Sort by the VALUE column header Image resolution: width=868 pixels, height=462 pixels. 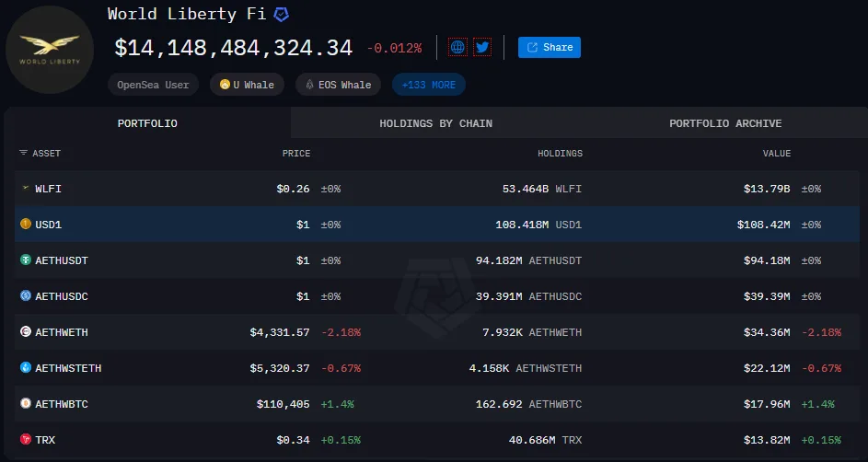[777, 154]
